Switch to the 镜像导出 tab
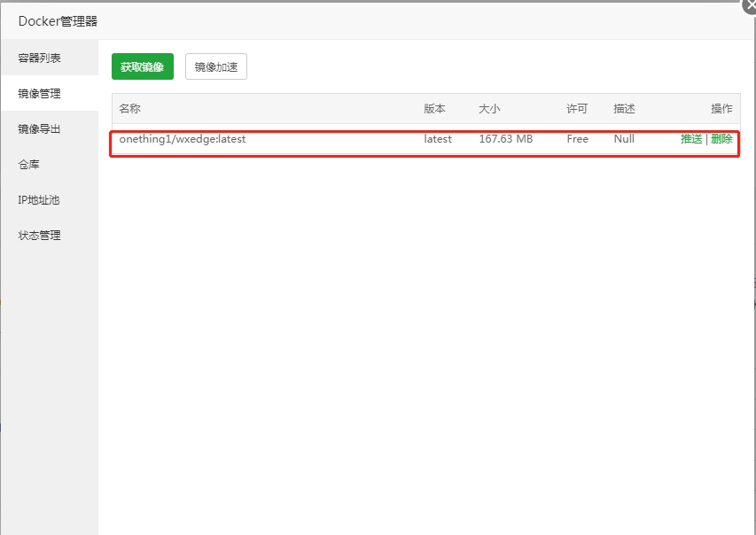 click(40, 128)
